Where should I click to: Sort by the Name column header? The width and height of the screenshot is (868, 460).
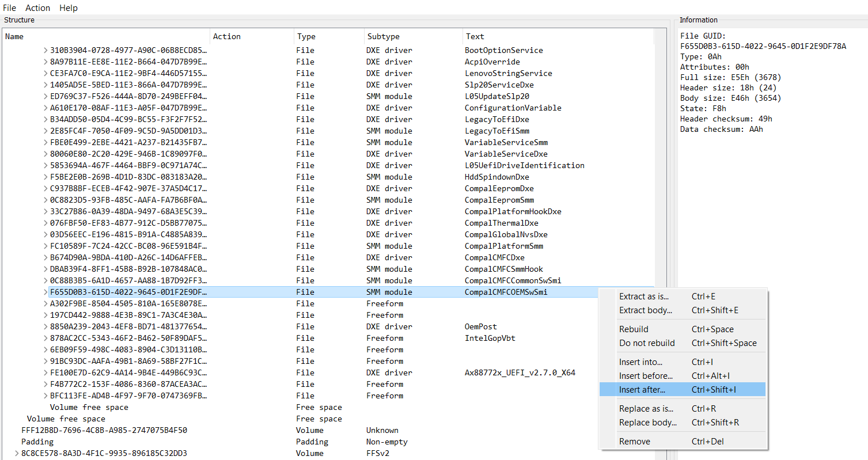pos(107,36)
